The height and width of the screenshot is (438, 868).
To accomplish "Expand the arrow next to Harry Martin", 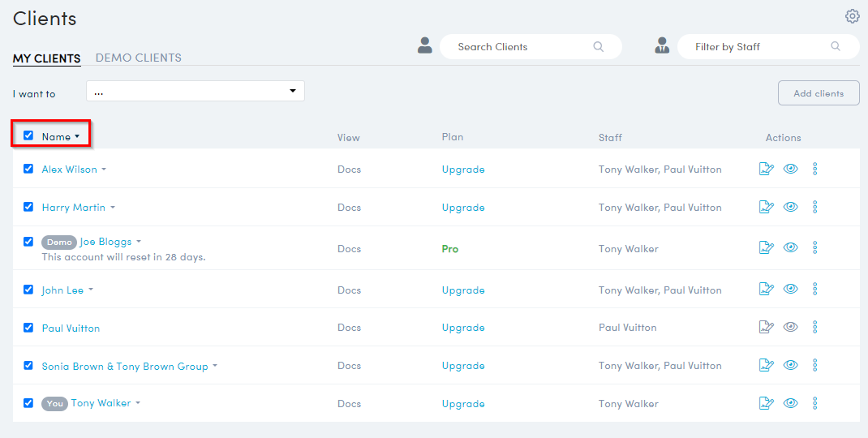I will [113, 208].
